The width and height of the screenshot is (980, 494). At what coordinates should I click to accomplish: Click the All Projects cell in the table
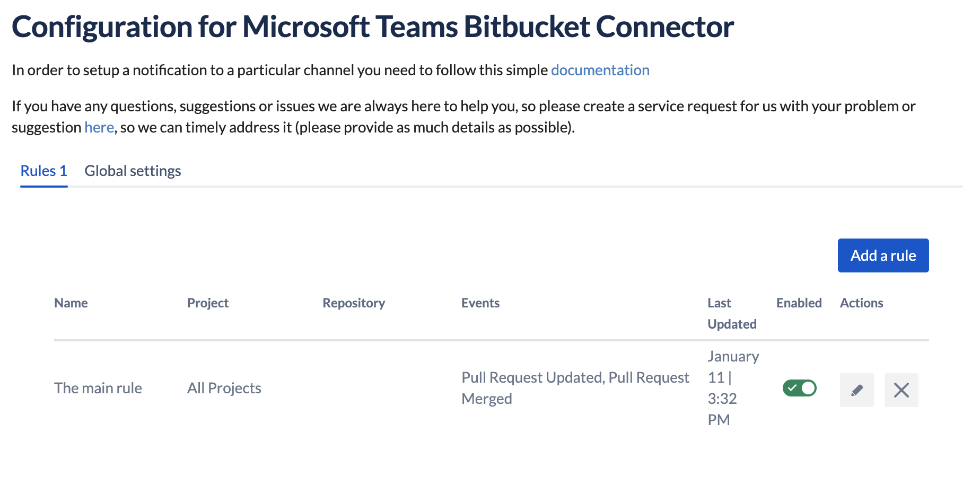224,388
